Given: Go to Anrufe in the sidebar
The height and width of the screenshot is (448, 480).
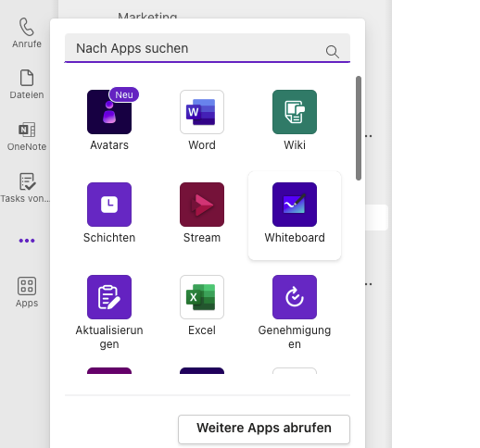Looking at the screenshot, I should (x=27, y=33).
